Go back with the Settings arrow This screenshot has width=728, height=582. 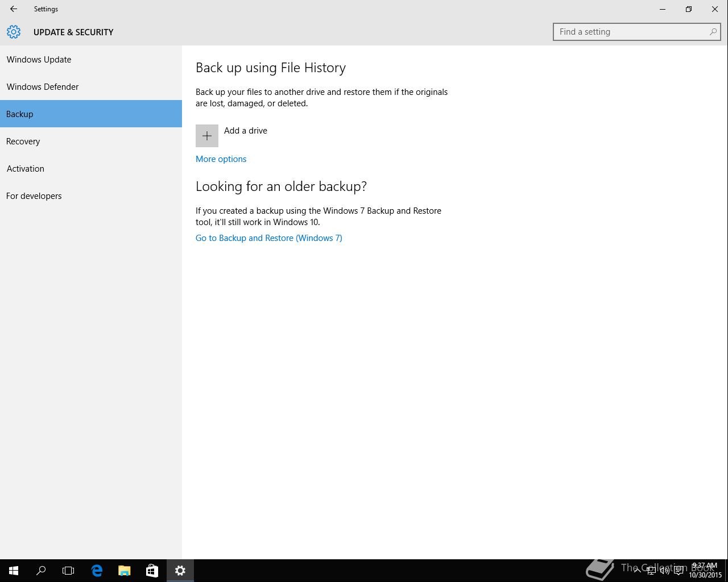coord(14,9)
